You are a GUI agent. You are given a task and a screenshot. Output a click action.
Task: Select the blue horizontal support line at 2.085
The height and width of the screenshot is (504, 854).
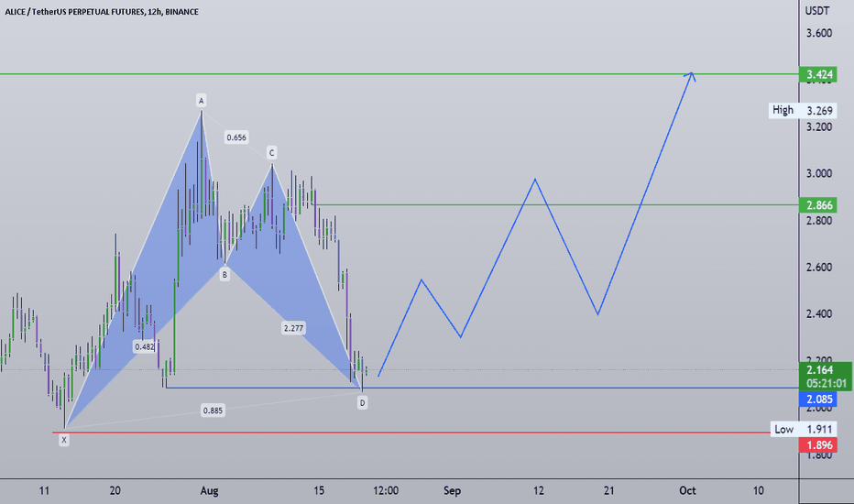pos(482,388)
